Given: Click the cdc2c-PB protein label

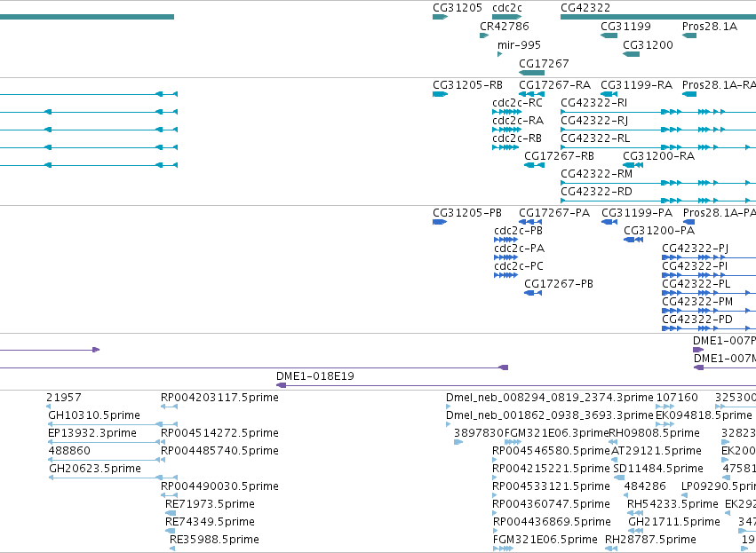Looking at the screenshot, I should pos(518,231).
